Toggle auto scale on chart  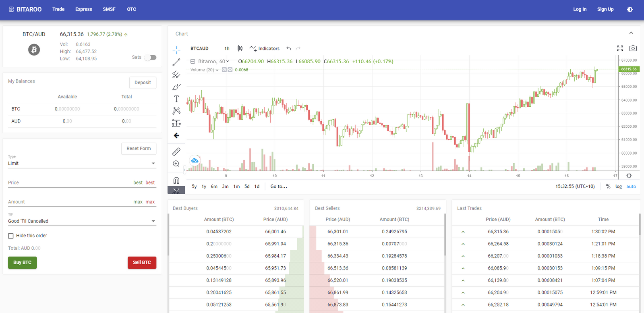(x=631, y=187)
